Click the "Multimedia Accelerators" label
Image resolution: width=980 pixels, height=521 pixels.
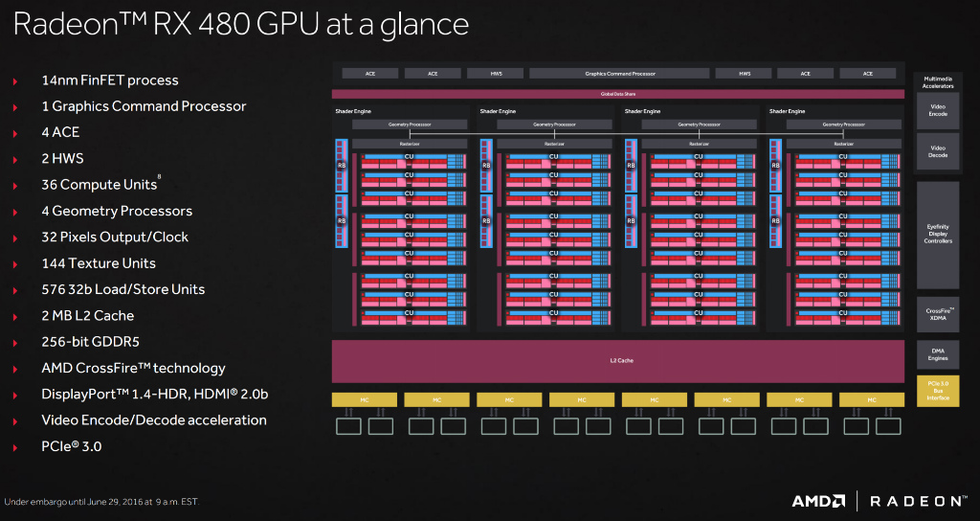coord(938,82)
